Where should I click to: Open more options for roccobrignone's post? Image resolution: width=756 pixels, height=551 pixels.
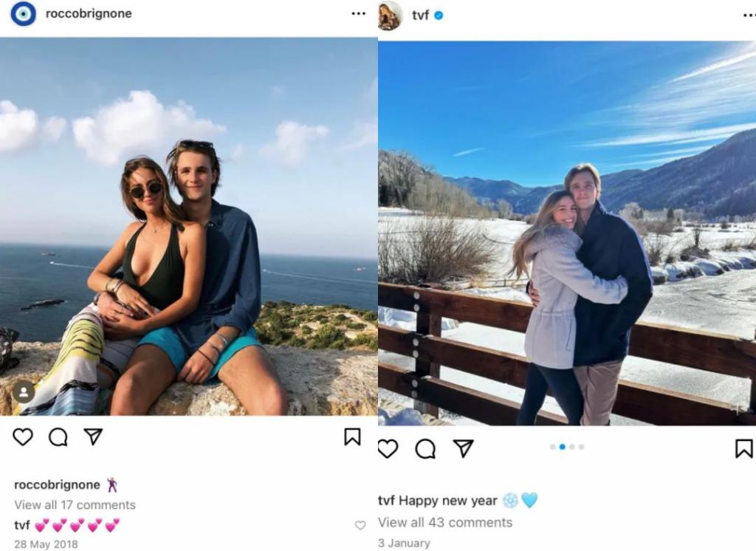(x=358, y=14)
